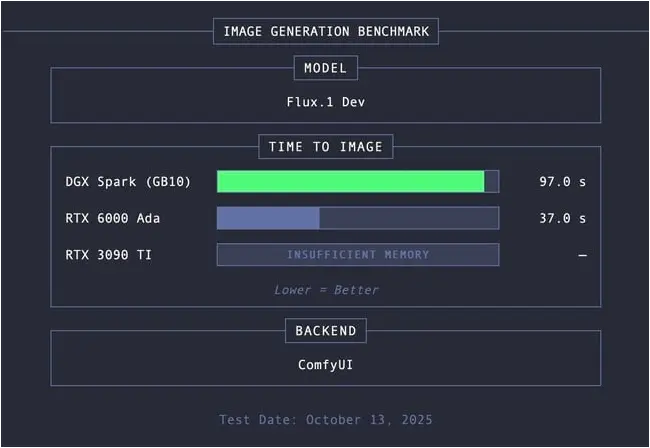
Task: Click the word Benchmark in the title
Action: click(391, 31)
